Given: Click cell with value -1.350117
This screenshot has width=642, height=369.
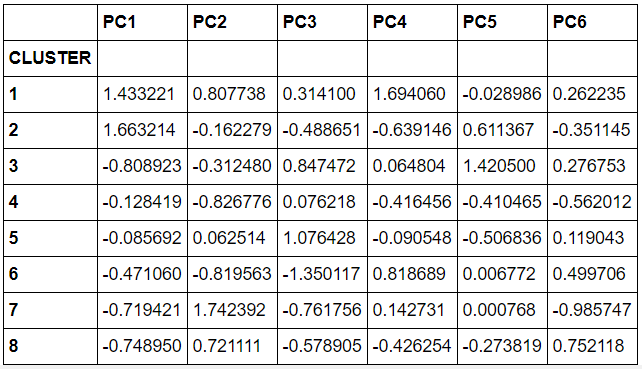Looking at the screenshot, I should [x=322, y=274].
